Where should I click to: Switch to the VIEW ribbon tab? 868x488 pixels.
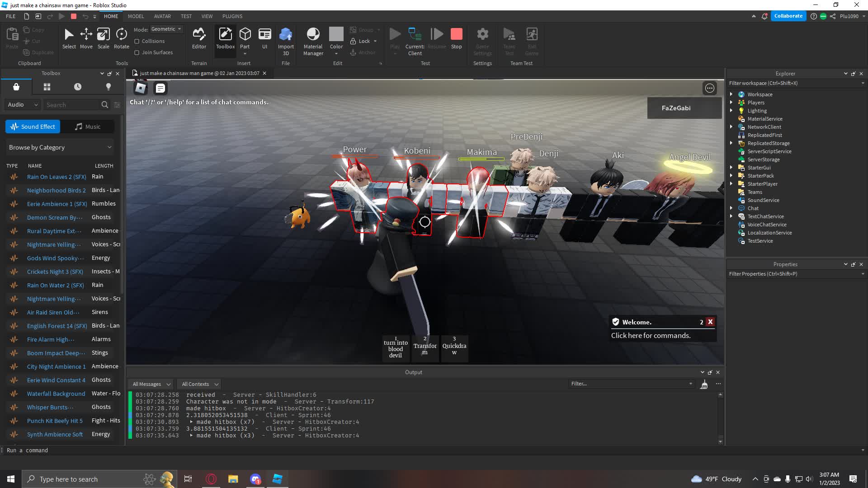(x=207, y=16)
